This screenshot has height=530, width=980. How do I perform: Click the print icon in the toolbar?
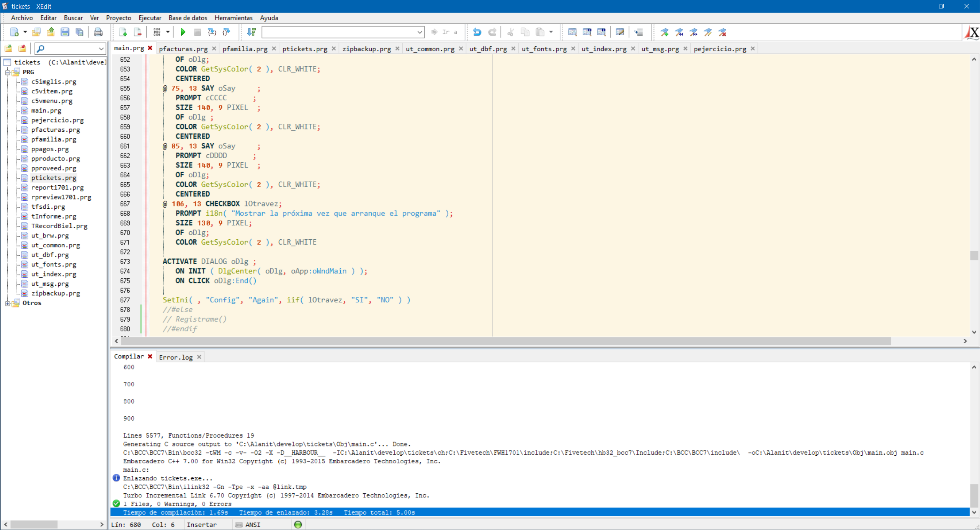[x=98, y=32]
